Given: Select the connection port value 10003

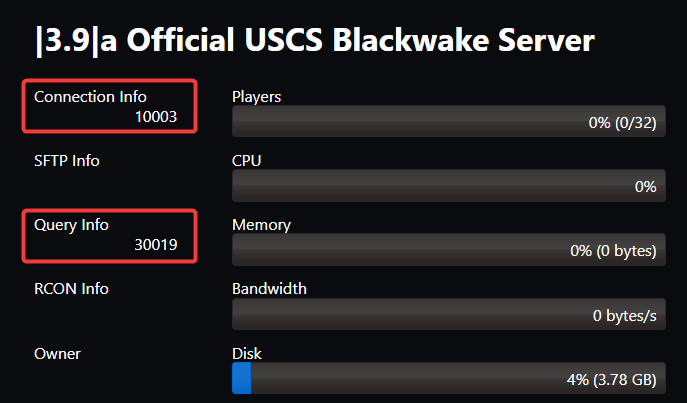Looking at the screenshot, I should pos(156,117).
